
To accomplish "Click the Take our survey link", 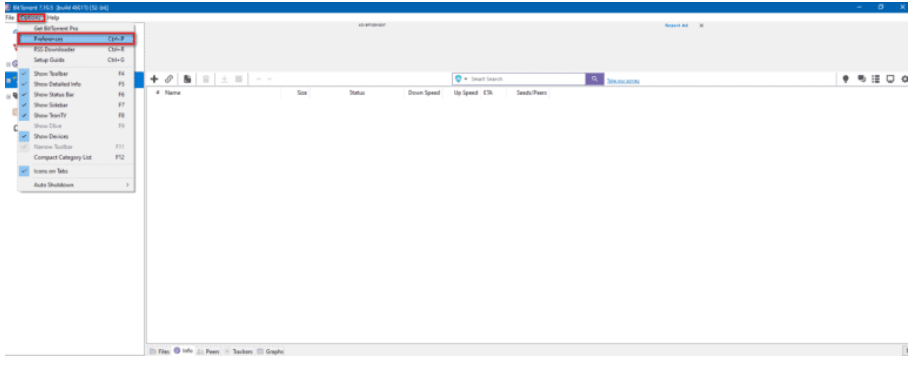I will (x=622, y=81).
